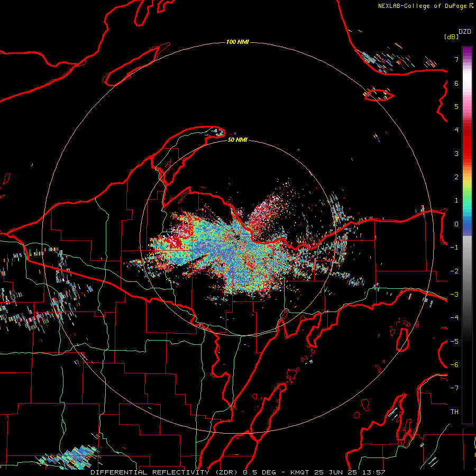Click the "-1" value on the color scale

[454, 248]
